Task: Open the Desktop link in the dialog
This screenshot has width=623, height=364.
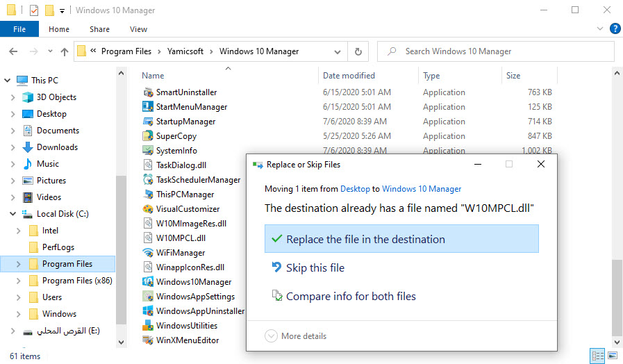Action: click(x=355, y=189)
